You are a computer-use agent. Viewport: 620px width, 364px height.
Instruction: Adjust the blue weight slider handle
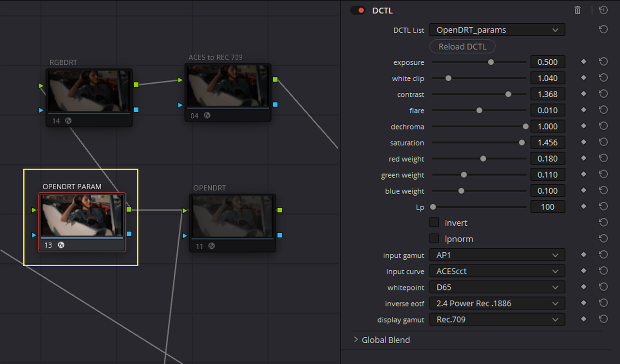(x=461, y=191)
